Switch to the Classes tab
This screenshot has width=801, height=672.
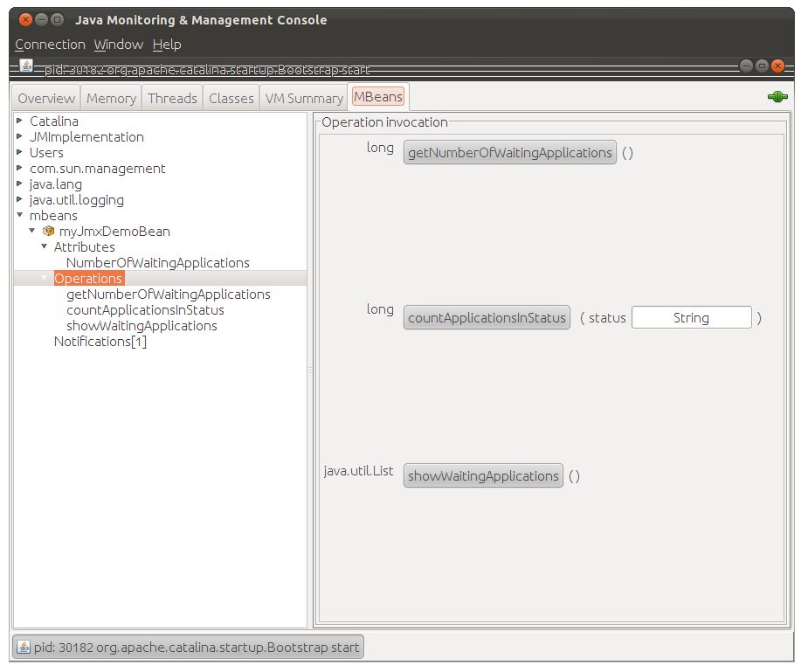[x=231, y=98]
